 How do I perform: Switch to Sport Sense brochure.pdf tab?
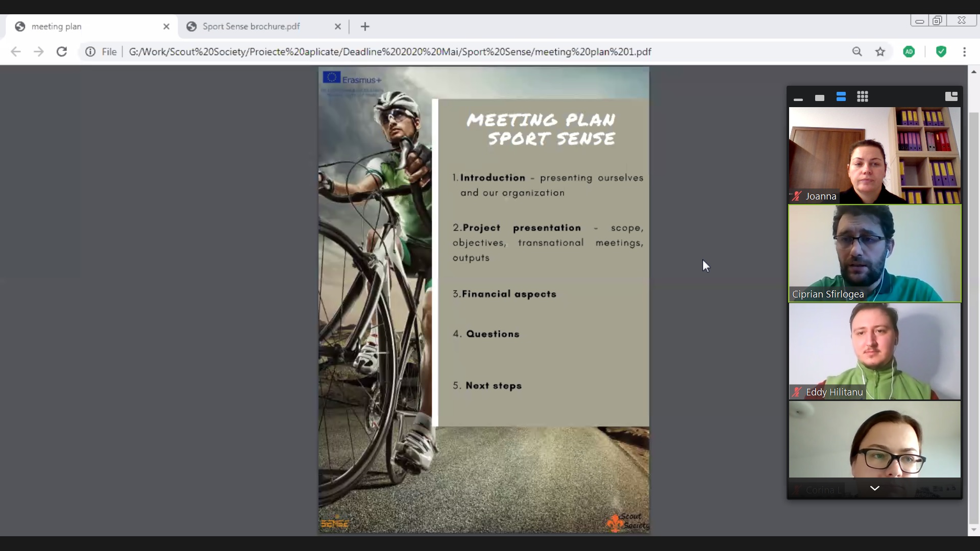click(x=264, y=27)
